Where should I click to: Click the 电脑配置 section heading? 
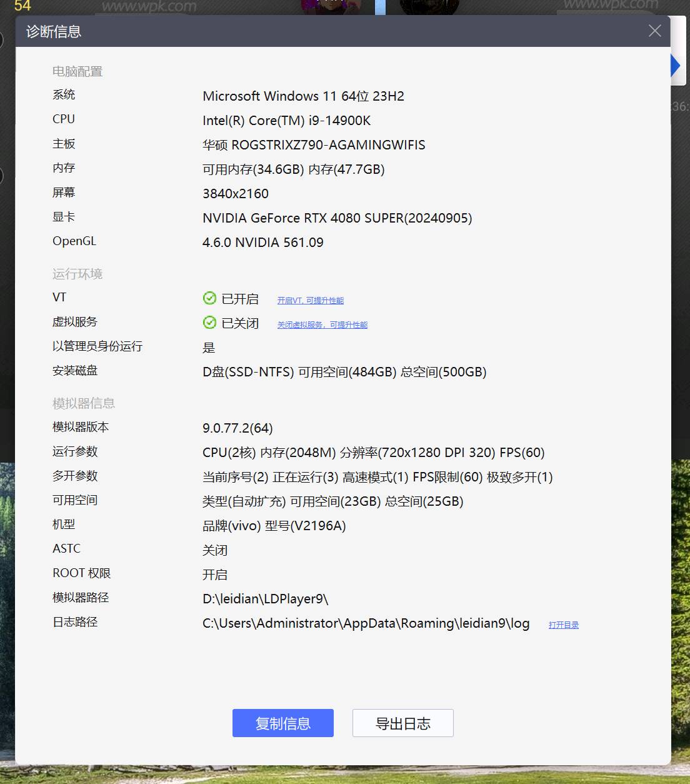(x=77, y=71)
